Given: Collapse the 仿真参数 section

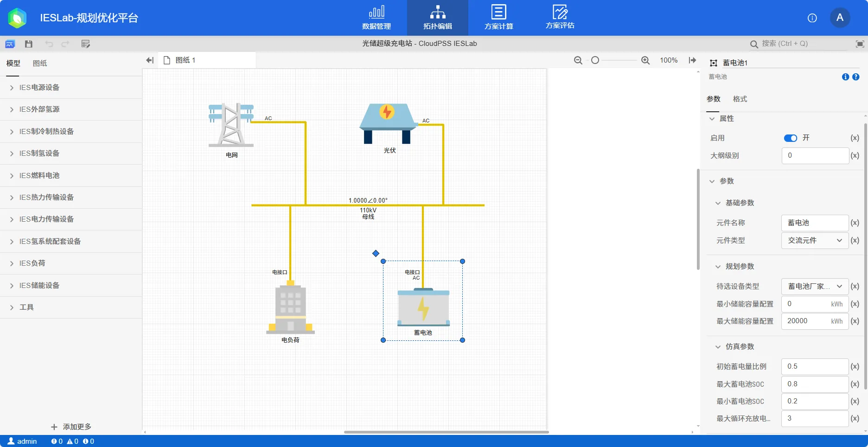Looking at the screenshot, I should click(x=718, y=347).
